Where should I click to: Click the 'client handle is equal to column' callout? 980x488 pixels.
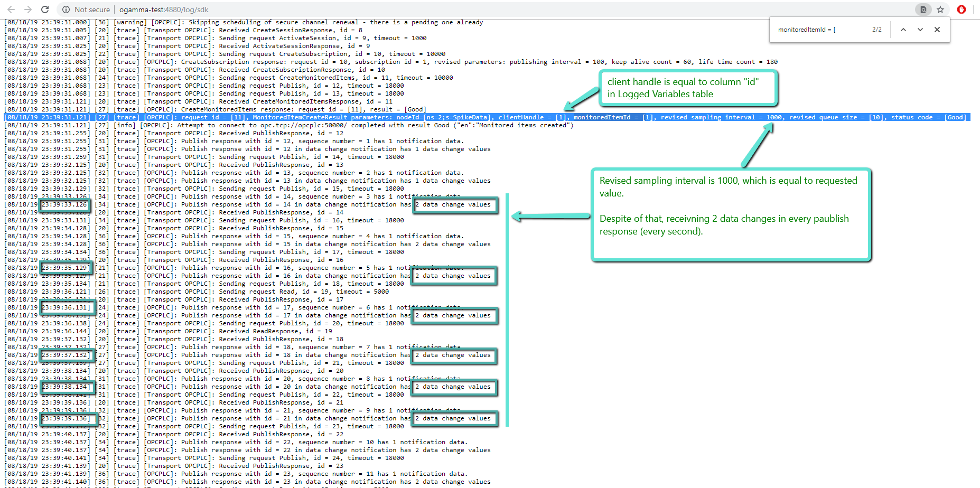click(x=688, y=88)
